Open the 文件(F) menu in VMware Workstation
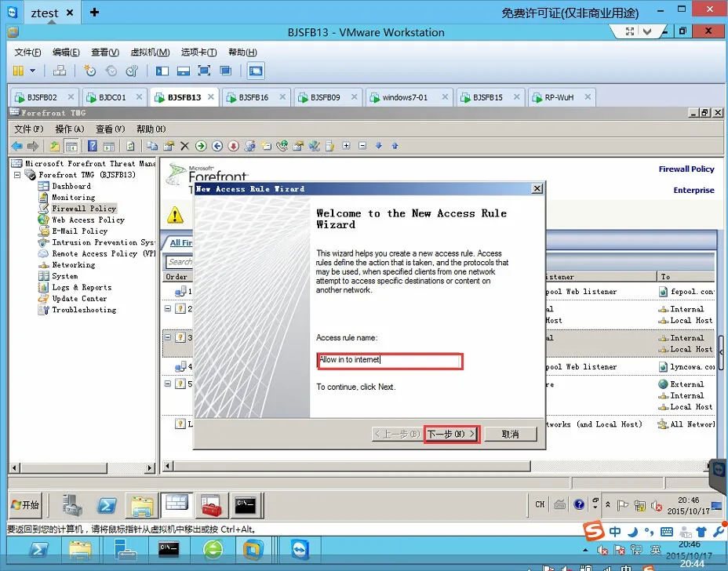 [27, 52]
